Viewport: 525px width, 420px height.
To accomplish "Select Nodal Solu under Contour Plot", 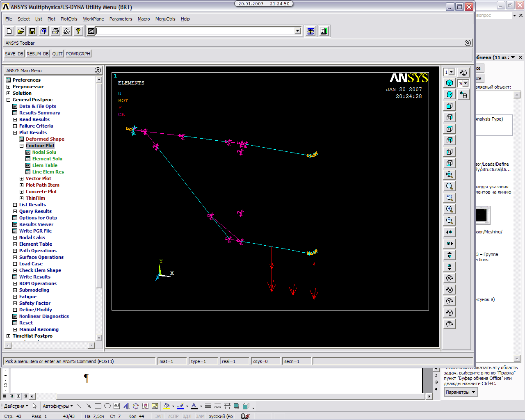I will click(44, 152).
